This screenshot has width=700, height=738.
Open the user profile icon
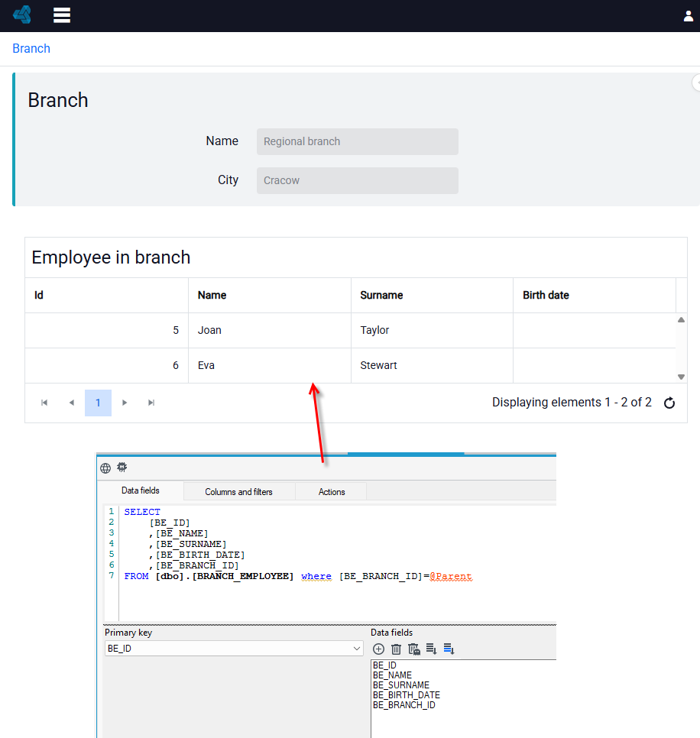(x=689, y=16)
